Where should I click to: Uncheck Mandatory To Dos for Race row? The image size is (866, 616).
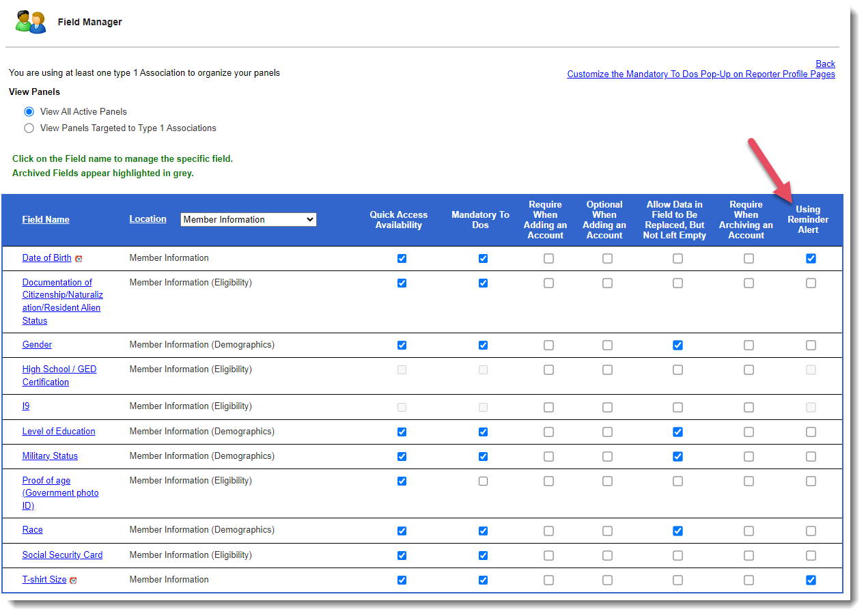(483, 531)
